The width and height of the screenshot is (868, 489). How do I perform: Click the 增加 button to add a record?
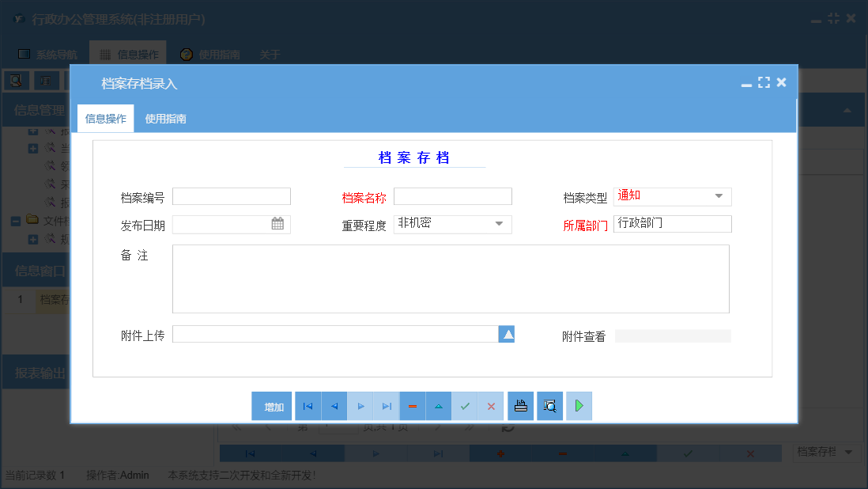coord(272,405)
